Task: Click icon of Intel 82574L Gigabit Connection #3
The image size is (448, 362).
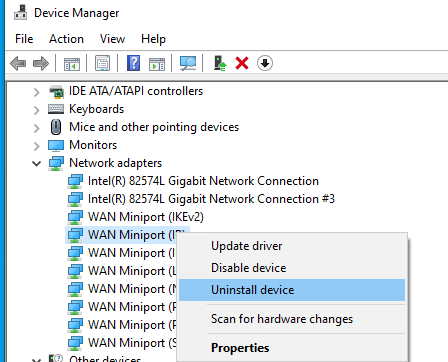Action: (x=75, y=199)
